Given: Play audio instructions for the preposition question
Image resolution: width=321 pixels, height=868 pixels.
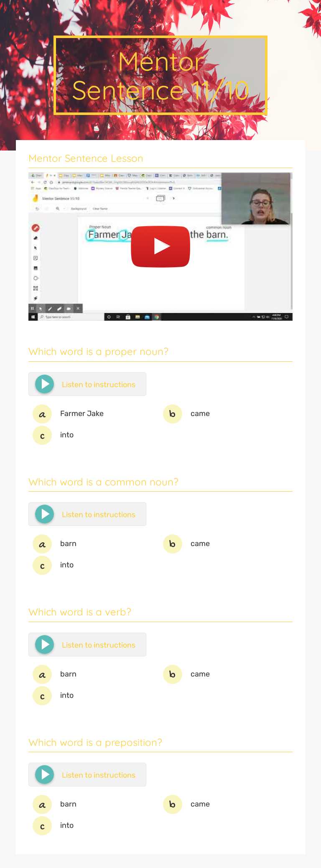Looking at the screenshot, I should tap(45, 774).
